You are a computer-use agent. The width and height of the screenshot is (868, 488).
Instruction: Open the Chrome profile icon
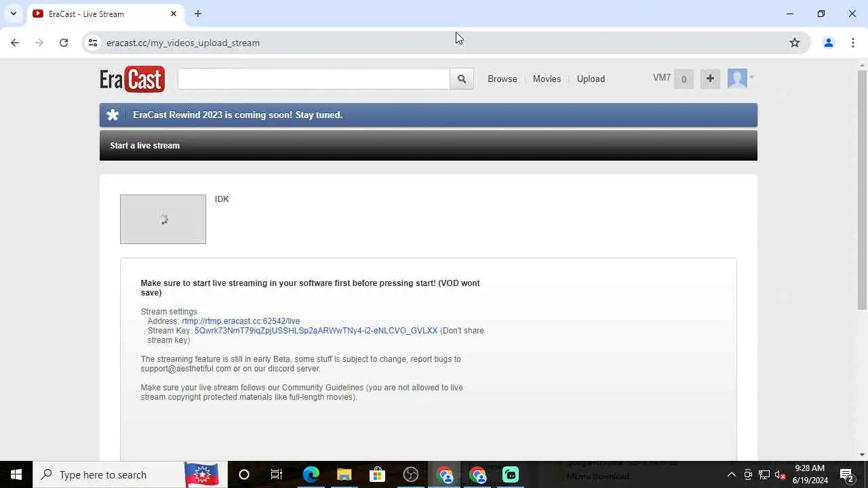tap(828, 43)
